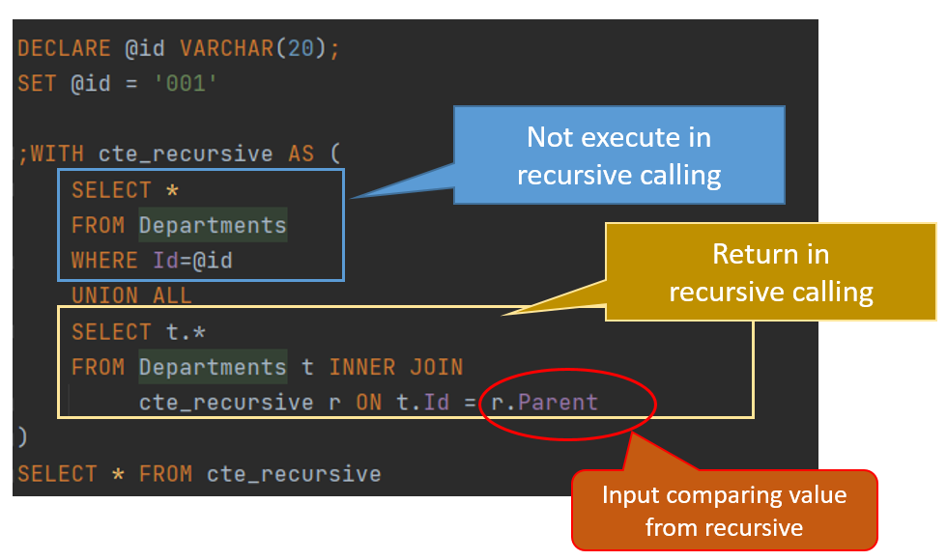This screenshot has height=560, width=947.
Task: Click the second Departments table reference
Action: pos(212,366)
